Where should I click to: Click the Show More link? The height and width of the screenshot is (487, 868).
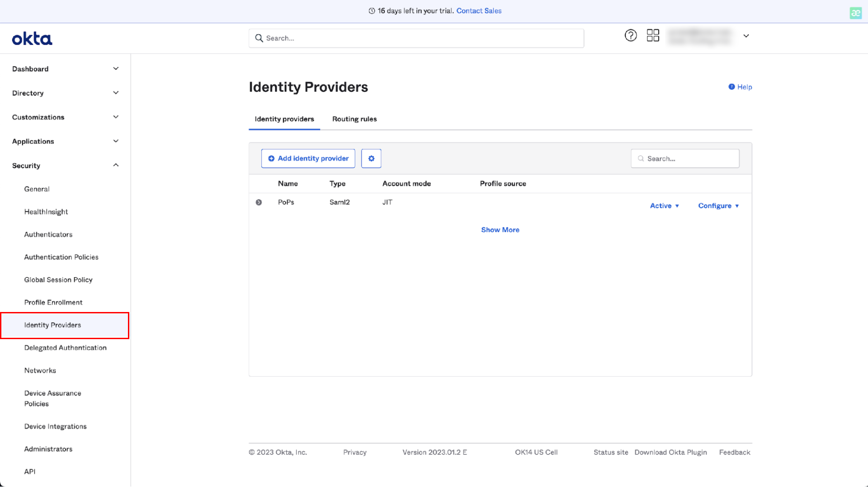(500, 230)
